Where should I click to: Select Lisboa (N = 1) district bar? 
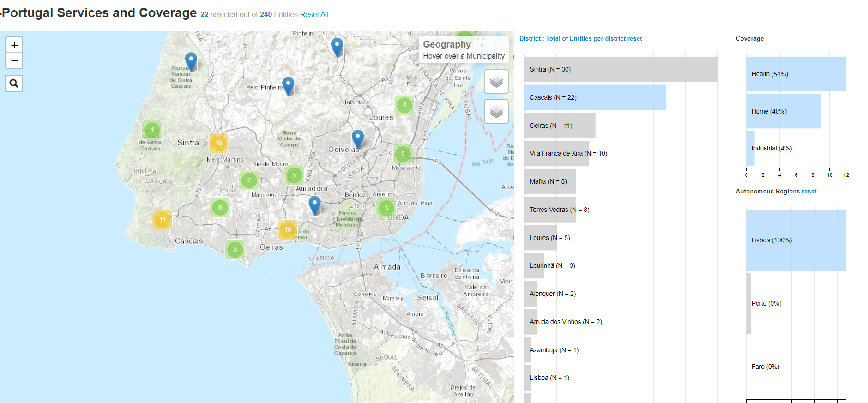tap(528, 378)
